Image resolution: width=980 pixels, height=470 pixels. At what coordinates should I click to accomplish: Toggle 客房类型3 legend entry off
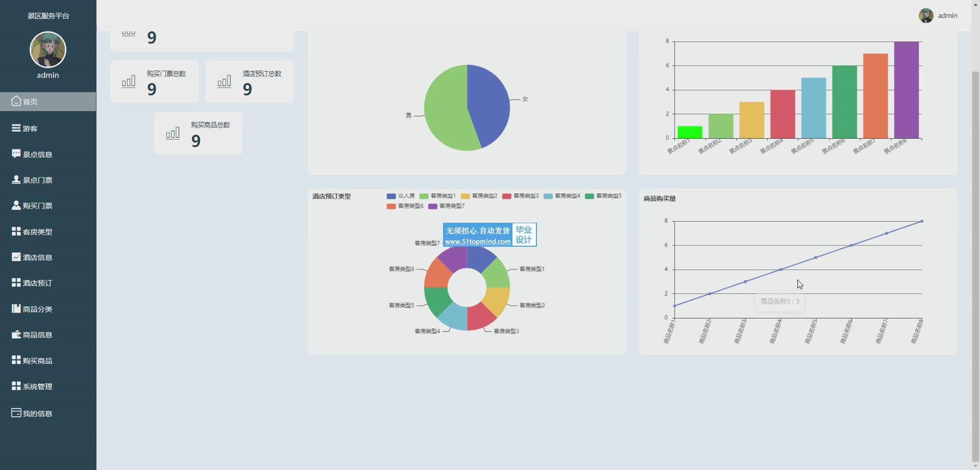(520, 196)
